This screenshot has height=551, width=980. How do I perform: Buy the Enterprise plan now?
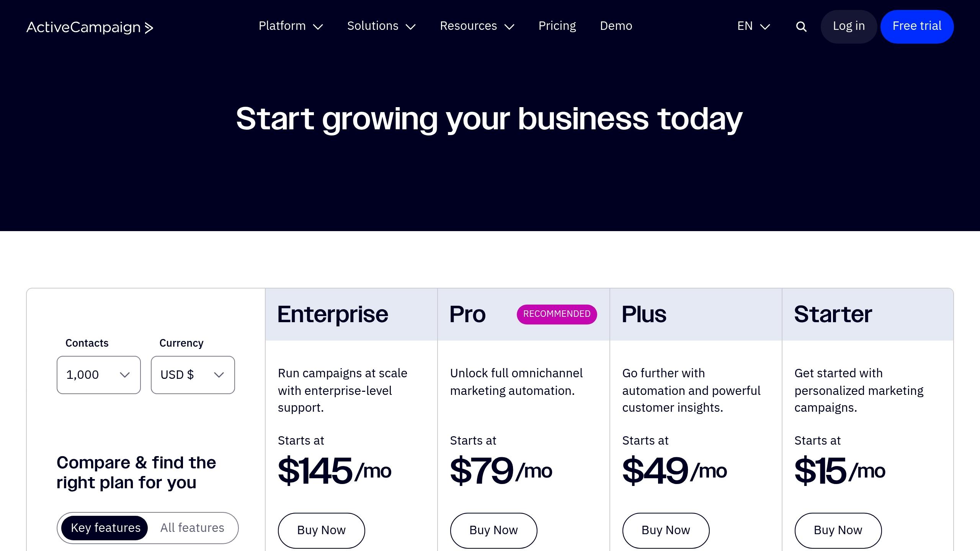[321, 530]
